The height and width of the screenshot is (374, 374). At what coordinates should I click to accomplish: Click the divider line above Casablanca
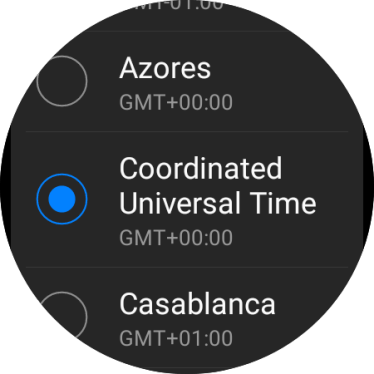pyautogui.click(x=187, y=267)
